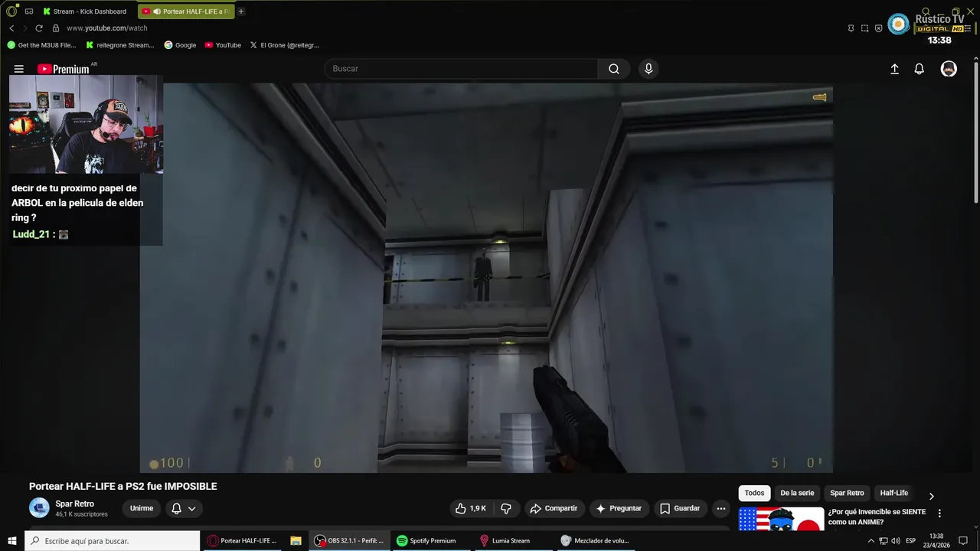Click video title 'Portear HALF-LIFE a PS2 fue IMPOSIBLE'
Viewport: 980px width, 551px height.
coord(123,487)
